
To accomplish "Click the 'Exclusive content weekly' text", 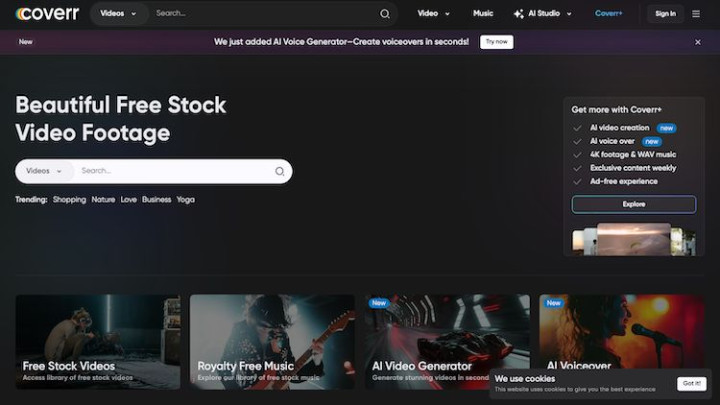I will (633, 168).
